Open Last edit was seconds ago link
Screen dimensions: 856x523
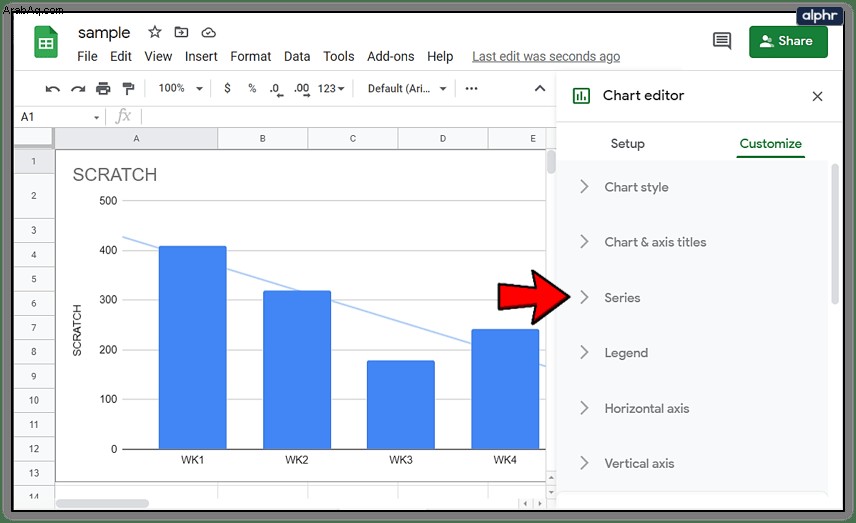tap(546, 56)
